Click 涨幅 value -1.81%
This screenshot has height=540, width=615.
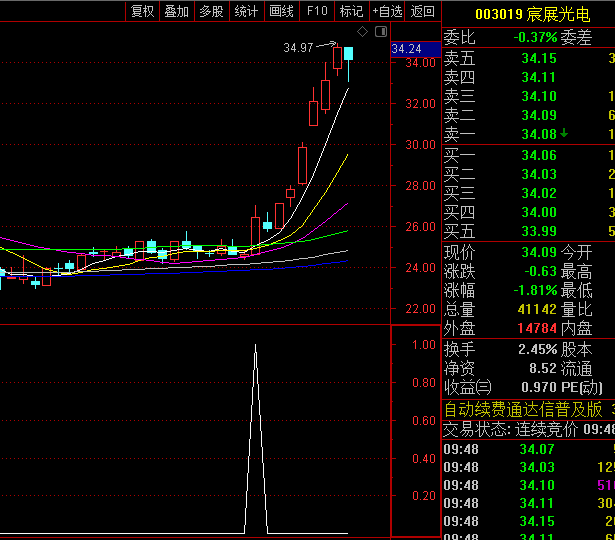click(535, 291)
